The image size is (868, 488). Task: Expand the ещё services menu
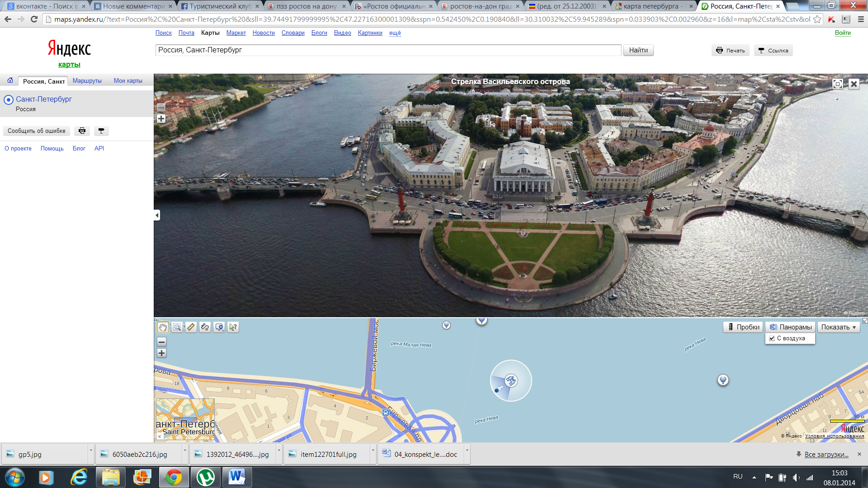pyautogui.click(x=395, y=33)
